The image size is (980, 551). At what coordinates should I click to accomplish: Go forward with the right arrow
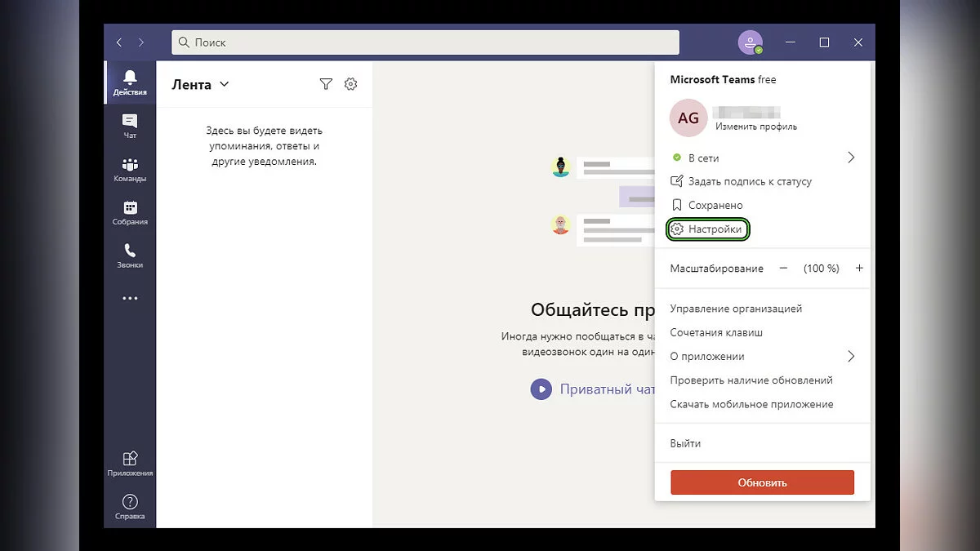[141, 42]
